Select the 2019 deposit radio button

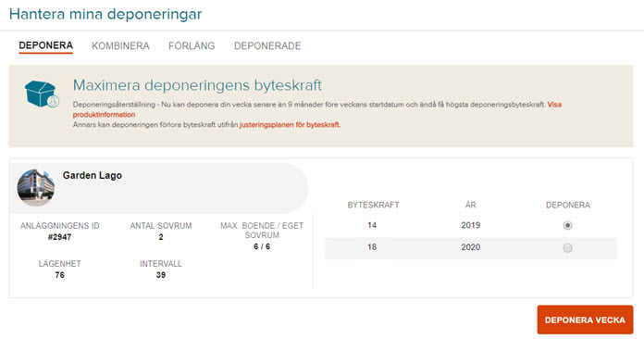(x=567, y=225)
